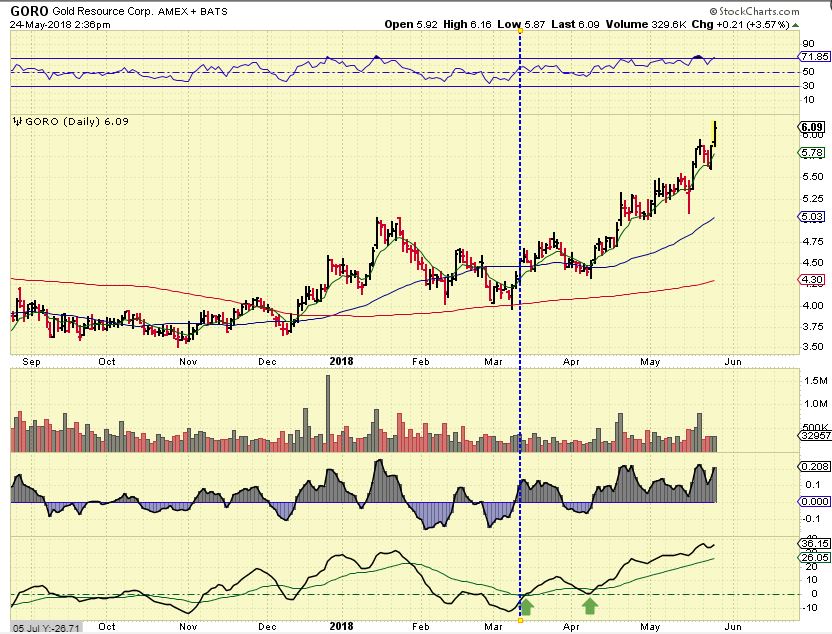
Task: Click the 36.15 indicator value tag
Action: pyautogui.click(x=814, y=544)
